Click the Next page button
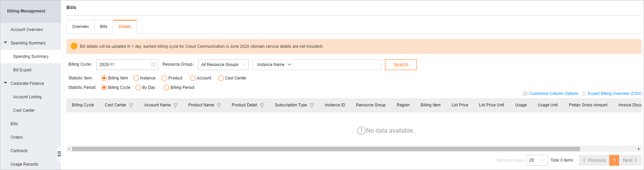 pyautogui.click(x=630, y=160)
